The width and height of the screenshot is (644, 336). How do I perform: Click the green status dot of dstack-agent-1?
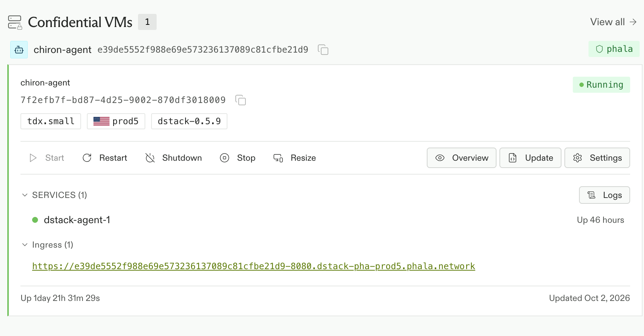[35, 220]
